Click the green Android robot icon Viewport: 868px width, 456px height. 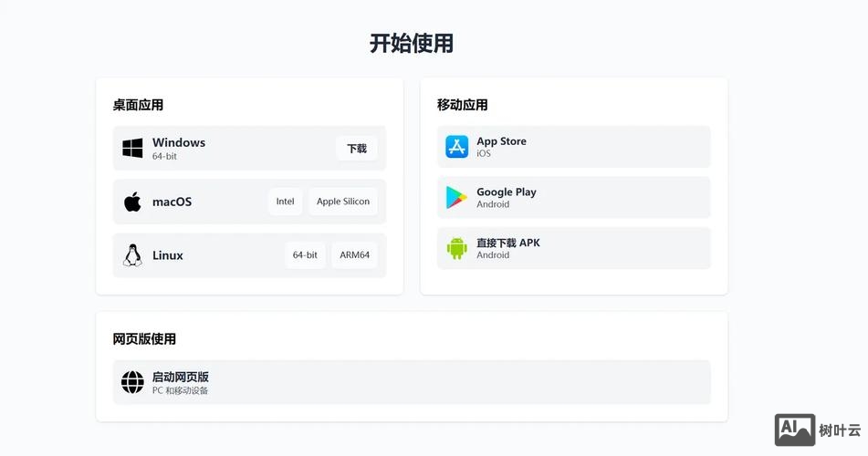point(456,248)
